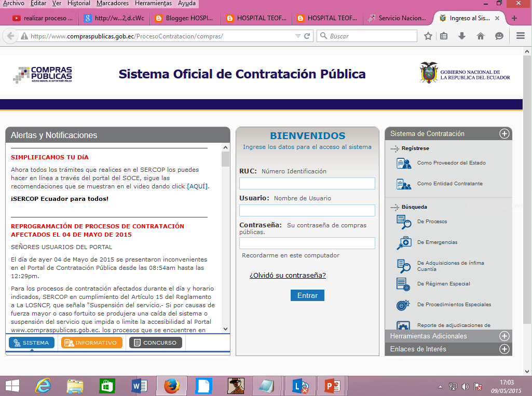Screen dimensions: 532x396
Task: Collapse 'Sistema de Contratación' panel
Action: 504,133
